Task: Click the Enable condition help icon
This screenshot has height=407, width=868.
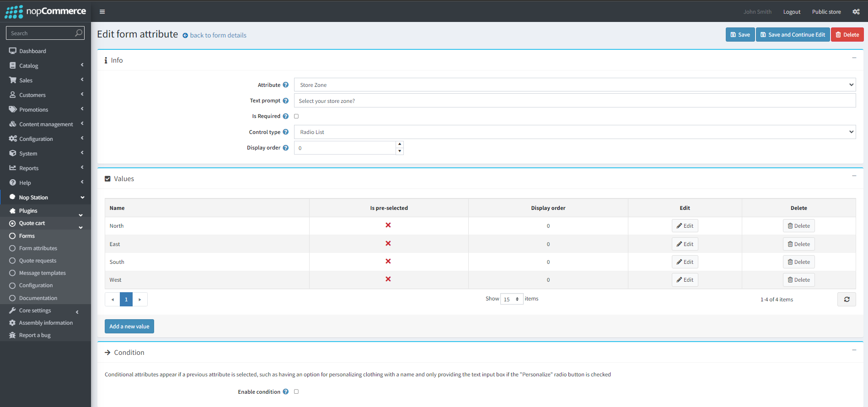Action: point(285,392)
